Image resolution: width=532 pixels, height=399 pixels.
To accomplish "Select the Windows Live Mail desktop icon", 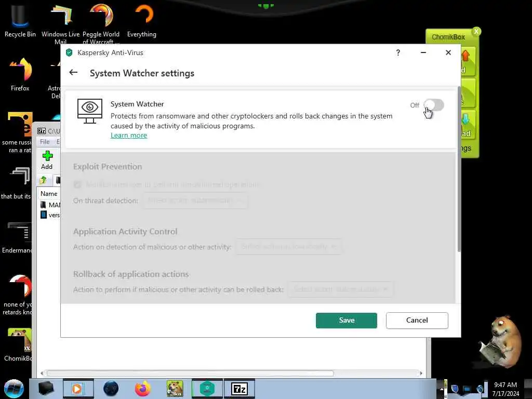I will pyautogui.click(x=60, y=24).
